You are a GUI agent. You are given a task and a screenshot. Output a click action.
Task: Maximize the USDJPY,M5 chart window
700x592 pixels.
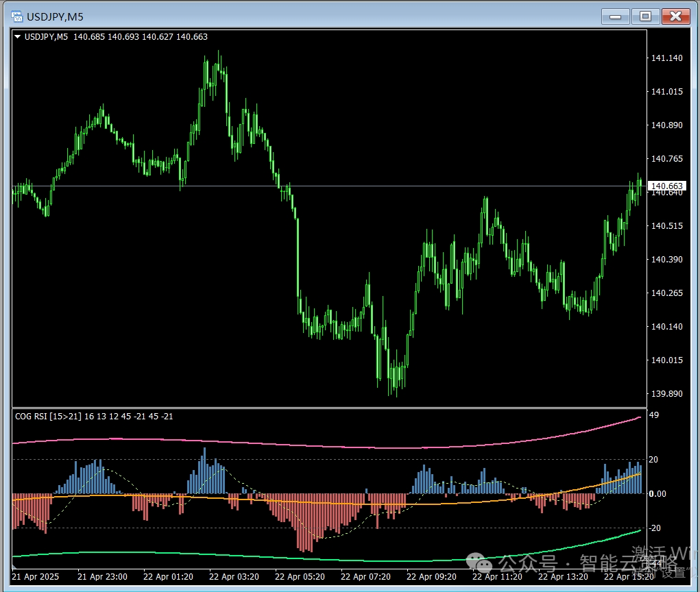coord(645,17)
